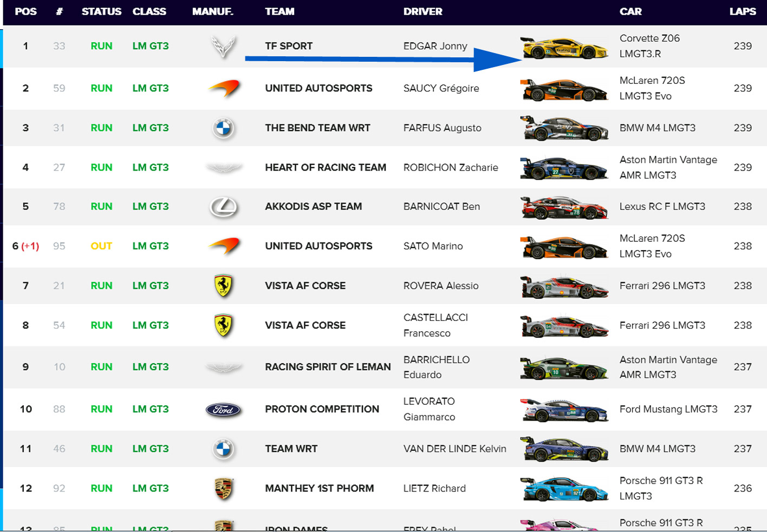Screen dimensions: 767x532
Task: Open car image for number 54 Ferrari 296
Action: pos(564,326)
